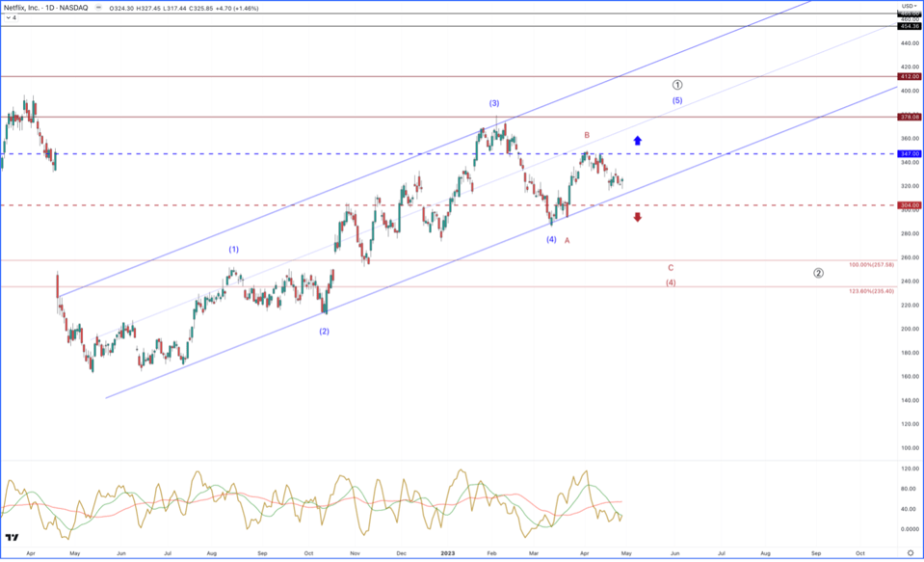The height and width of the screenshot is (562, 924).
Task: Click the 378.08 price level label
Action: [910, 117]
